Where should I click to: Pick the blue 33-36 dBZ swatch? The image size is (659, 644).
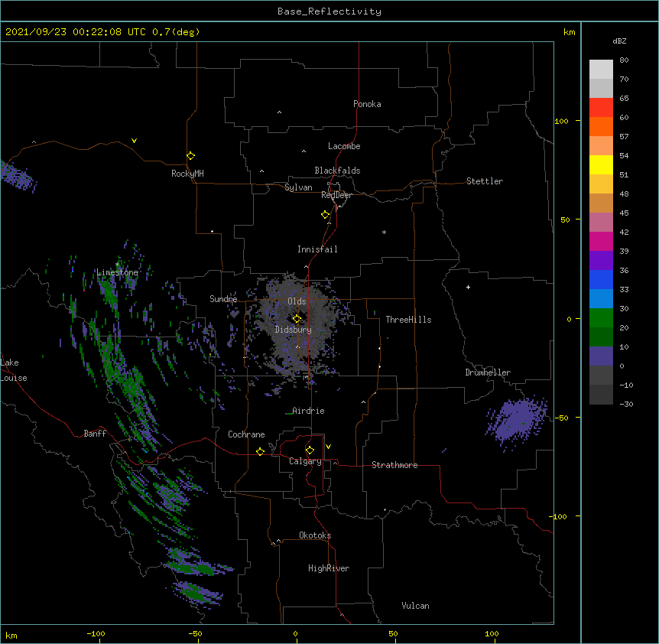click(601, 279)
